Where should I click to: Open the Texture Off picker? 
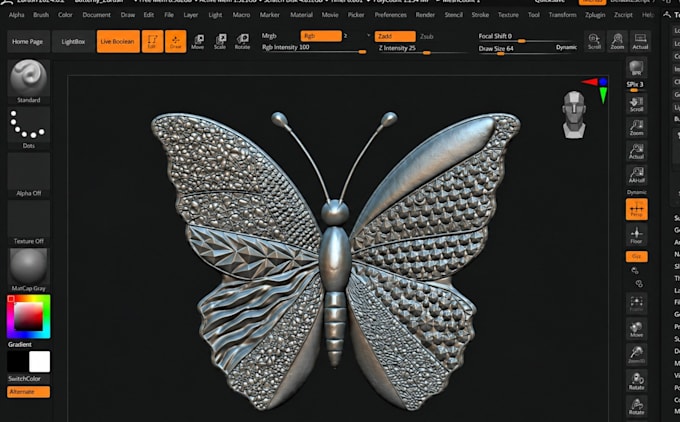[x=29, y=223]
